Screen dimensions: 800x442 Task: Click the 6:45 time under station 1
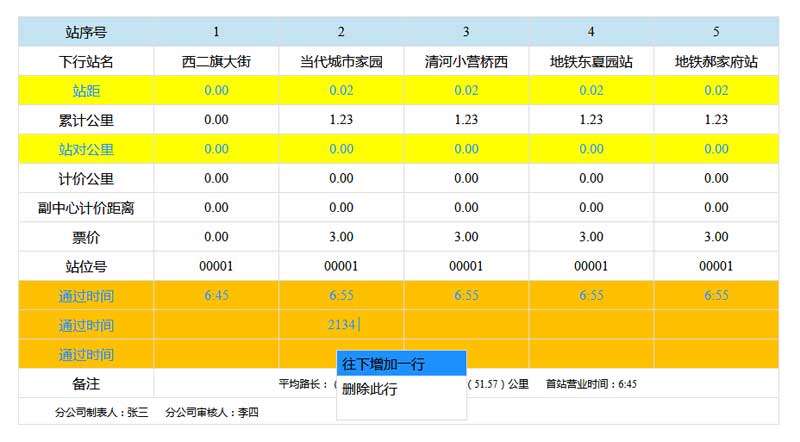click(x=216, y=296)
